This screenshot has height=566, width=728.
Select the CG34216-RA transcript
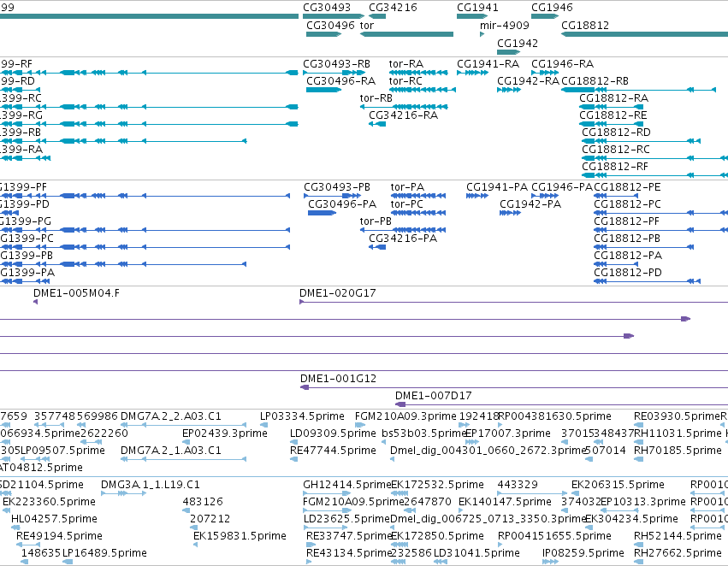click(x=377, y=124)
